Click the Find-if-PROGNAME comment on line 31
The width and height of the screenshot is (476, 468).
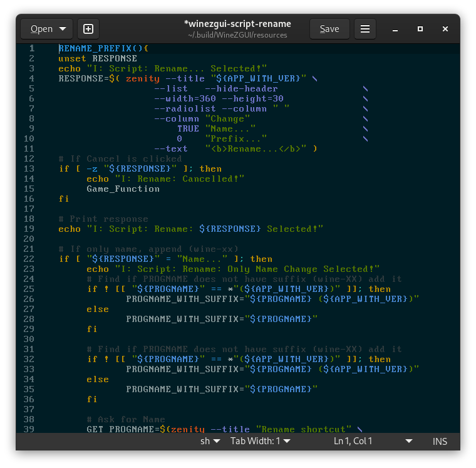click(244, 349)
